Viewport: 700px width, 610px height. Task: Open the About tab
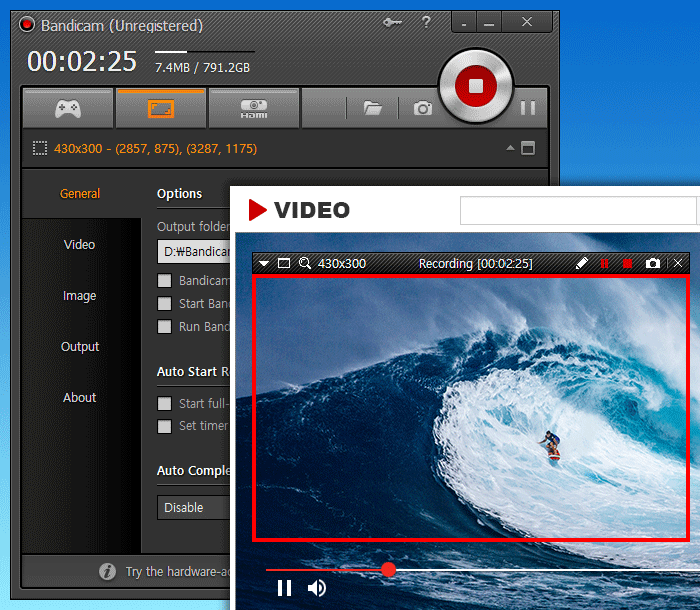79,397
